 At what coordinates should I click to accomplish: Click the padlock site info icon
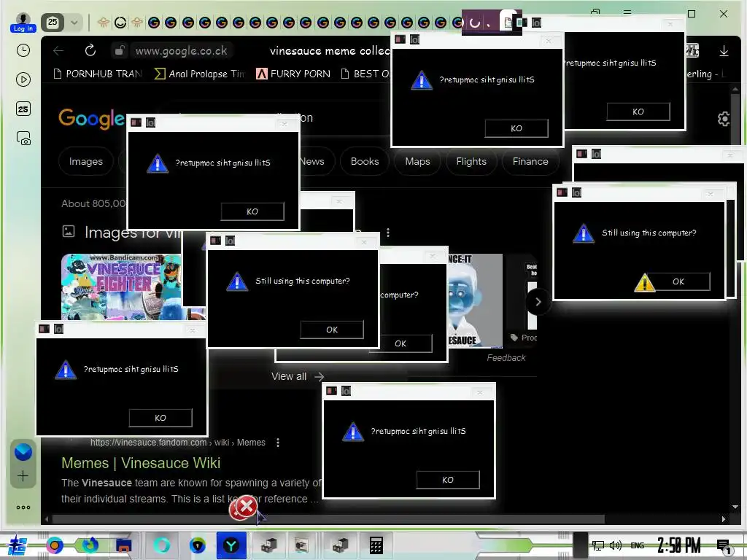pos(120,50)
